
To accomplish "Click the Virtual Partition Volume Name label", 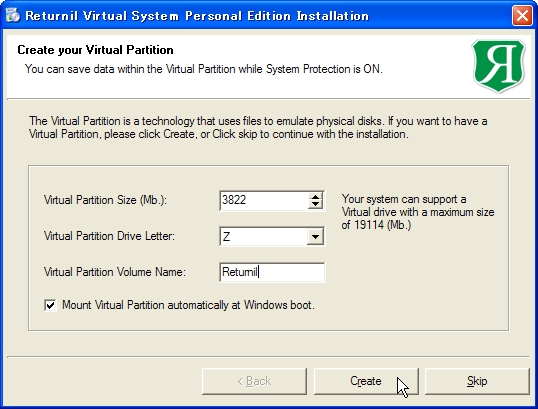I will pos(115,272).
